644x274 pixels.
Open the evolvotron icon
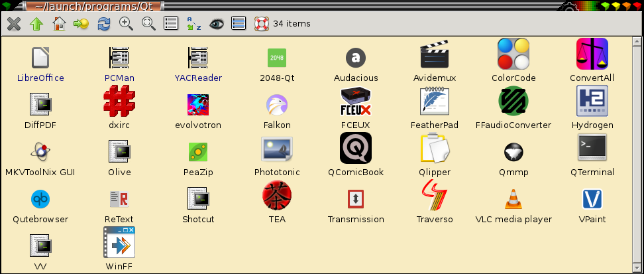coord(198,105)
